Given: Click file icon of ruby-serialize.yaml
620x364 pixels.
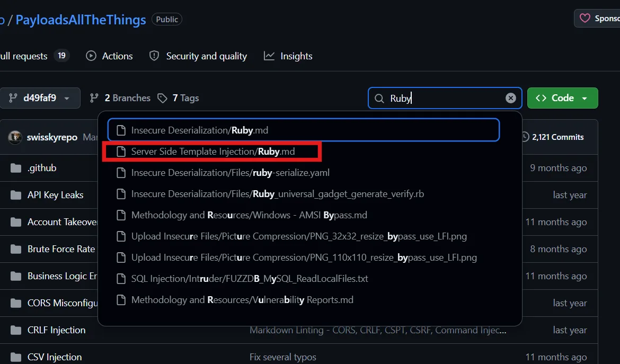Looking at the screenshot, I should tap(121, 173).
